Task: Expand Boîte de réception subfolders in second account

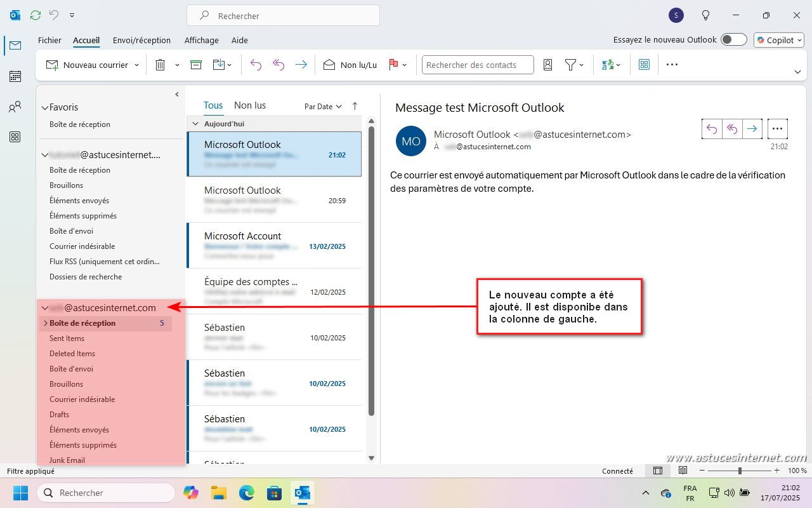Action: pos(46,323)
